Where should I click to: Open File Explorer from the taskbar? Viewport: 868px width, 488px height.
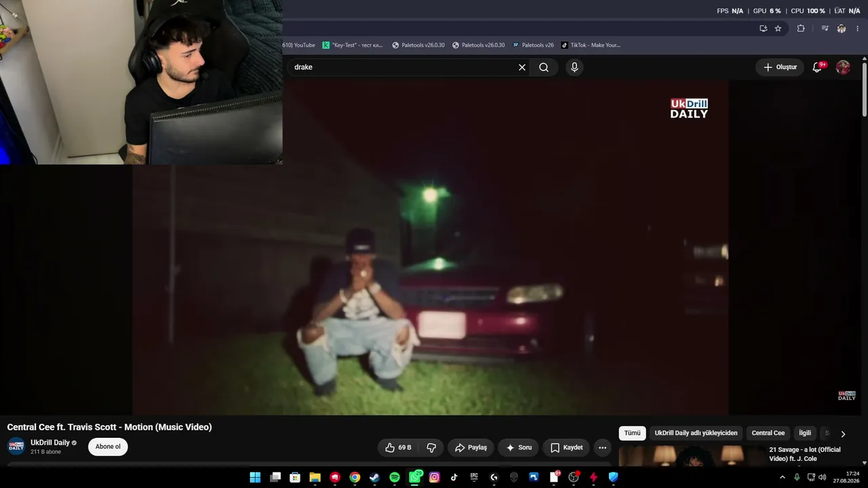315,477
